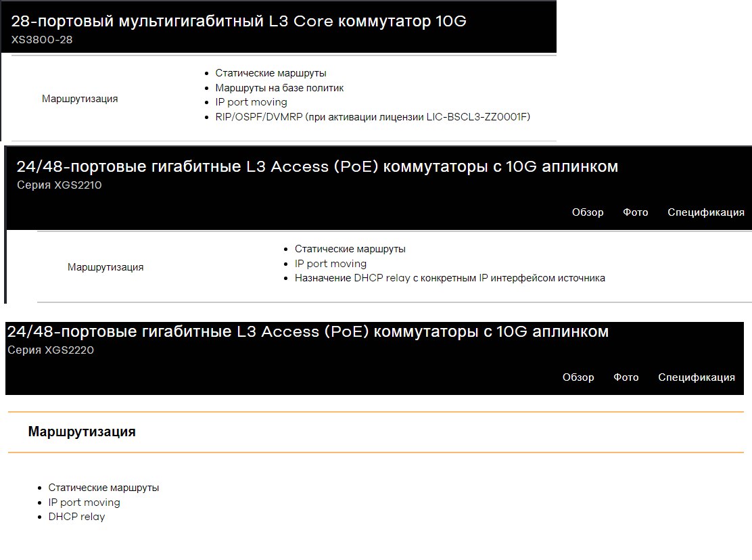Switch to Спецификация tab for XGS2210 series

point(705,212)
